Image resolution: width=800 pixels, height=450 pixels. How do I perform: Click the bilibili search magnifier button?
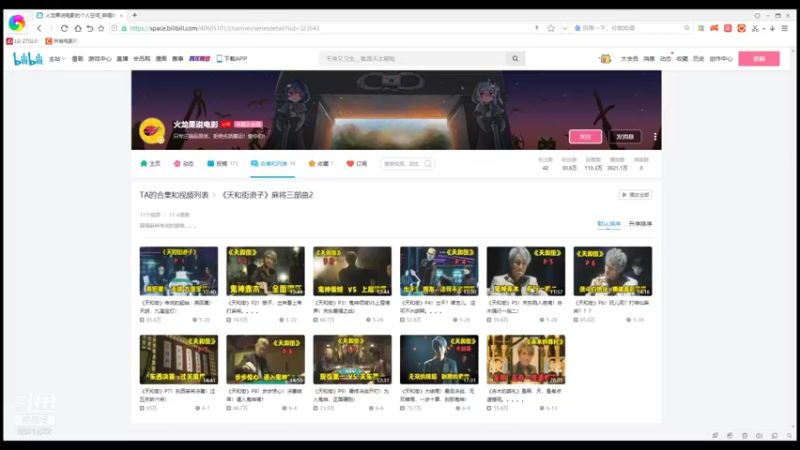click(515, 59)
